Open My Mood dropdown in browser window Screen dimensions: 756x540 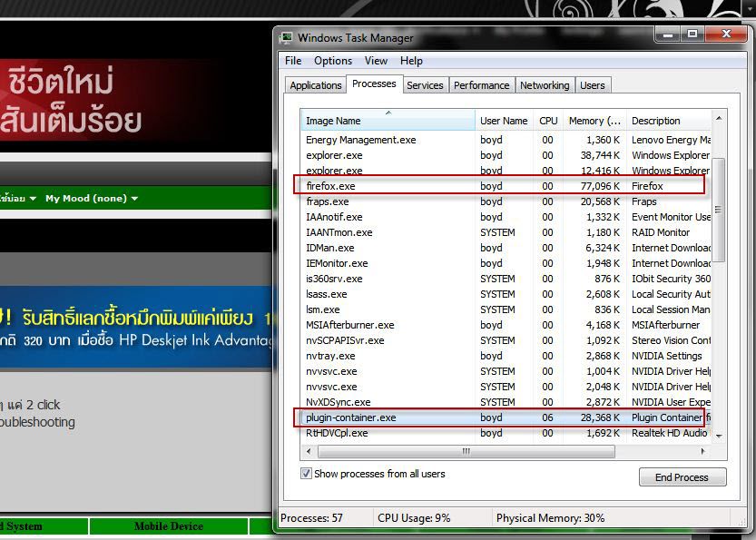pos(92,198)
